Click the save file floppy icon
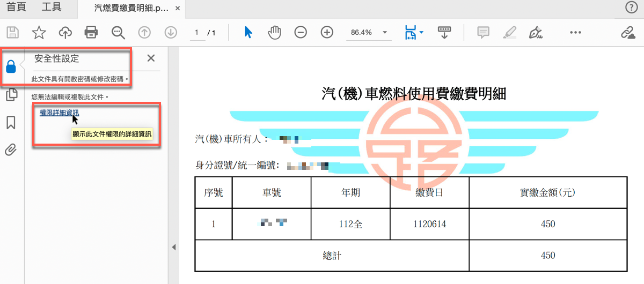This screenshot has width=644, height=284. point(12,33)
